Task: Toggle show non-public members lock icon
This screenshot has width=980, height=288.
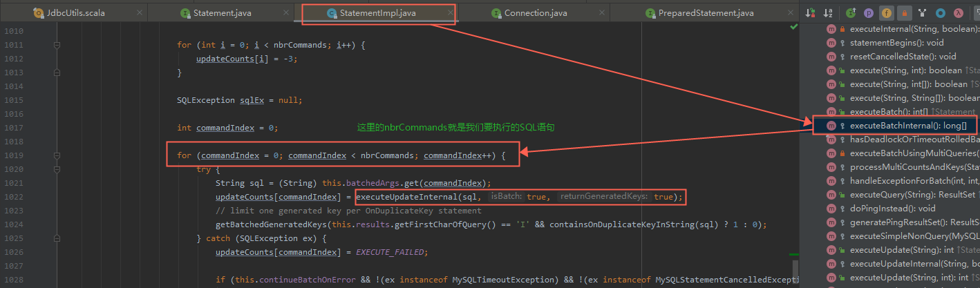Action: (x=903, y=12)
